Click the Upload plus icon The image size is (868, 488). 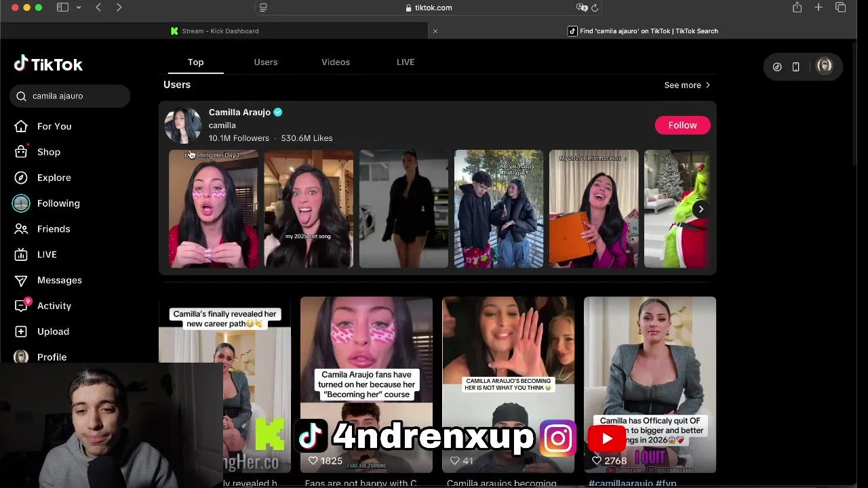click(21, 331)
